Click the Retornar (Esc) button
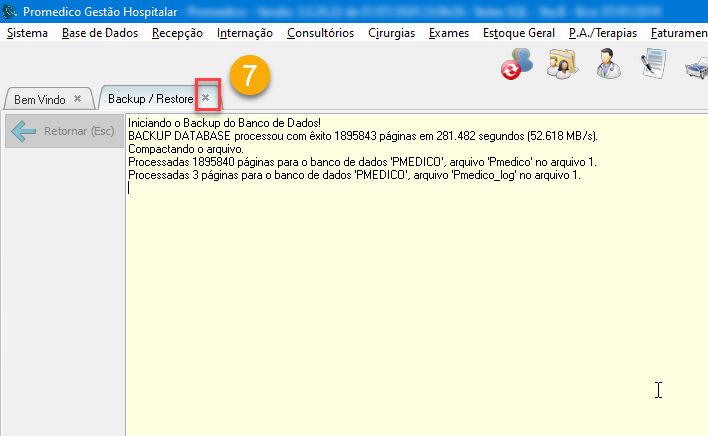708x436 pixels. (63, 131)
